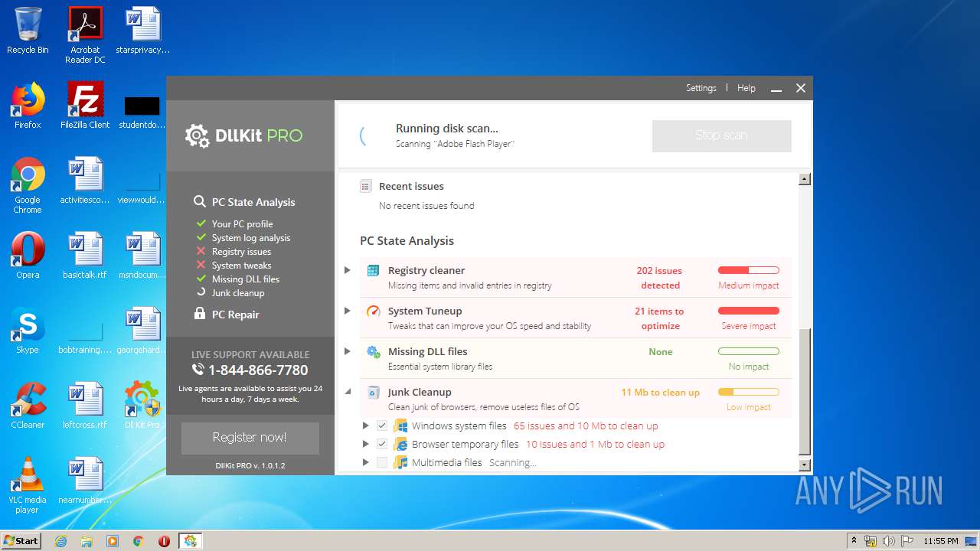Click the 21 items to optimize text
Image resolution: width=980 pixels, height=551 pixels.
point(660,318)
